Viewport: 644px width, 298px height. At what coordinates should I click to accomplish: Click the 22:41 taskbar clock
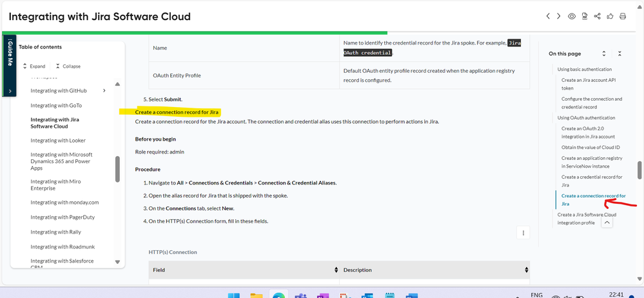[615, 294]
